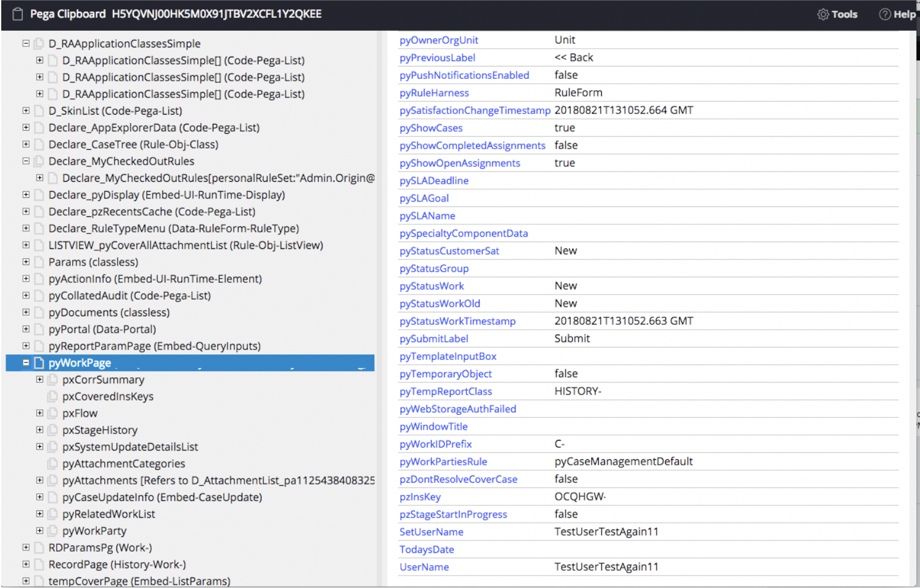Expand pyCaseUpdateInfo (Embed-CaseUpdate) node
The height and width of the screenshot is (588, 920).
39,497
